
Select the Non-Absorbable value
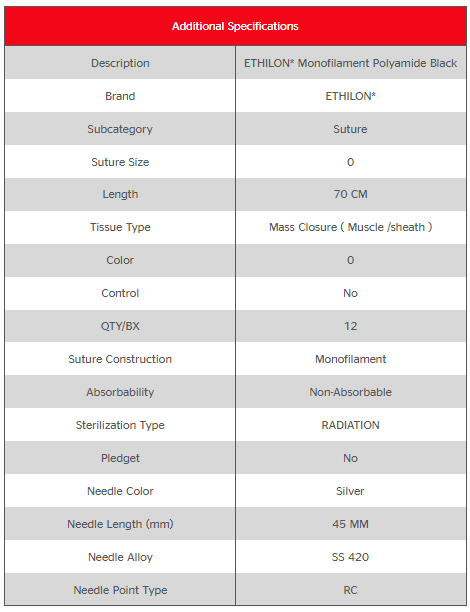351,392
